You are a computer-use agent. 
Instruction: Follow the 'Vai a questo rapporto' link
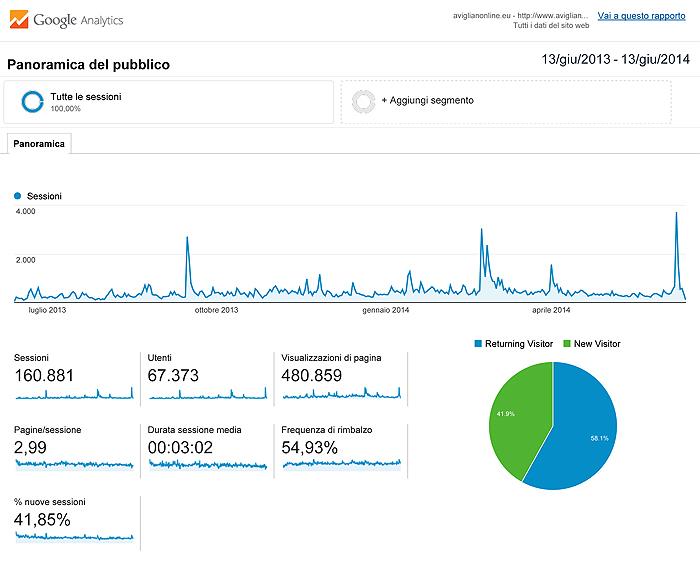(641, 16)
